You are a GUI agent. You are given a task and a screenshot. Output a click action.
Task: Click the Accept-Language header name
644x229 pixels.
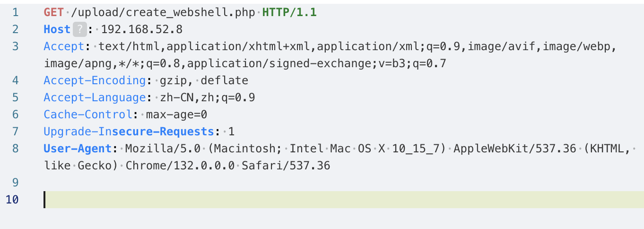coord(94,97)
